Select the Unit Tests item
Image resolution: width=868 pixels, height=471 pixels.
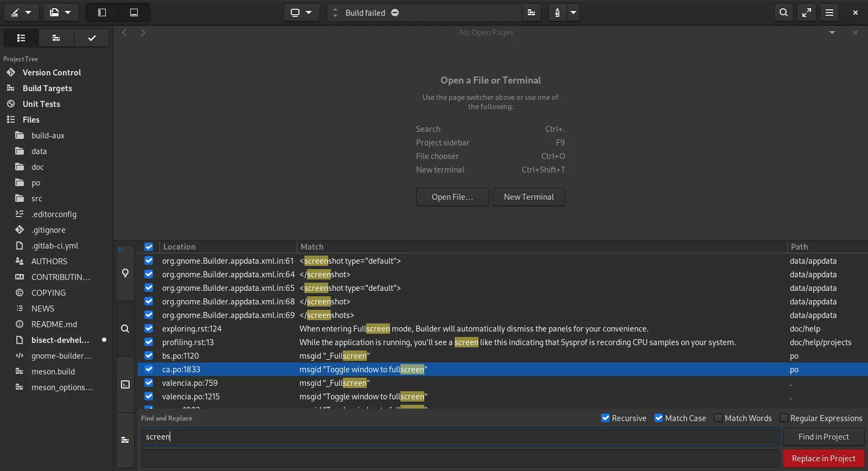tap(41, 104)
